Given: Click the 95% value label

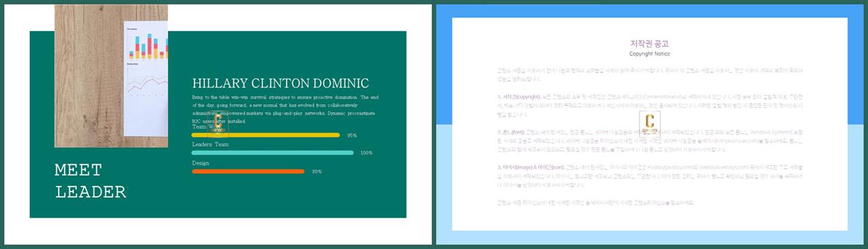Looking at the screenshot, I should [x=352, y=136].
